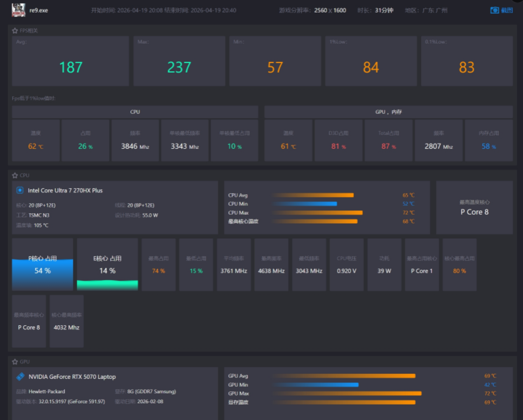This screenshot has width=523, height=420.
Task: Click the GPU Min temperature blue bar
Action: pos(315,385)
